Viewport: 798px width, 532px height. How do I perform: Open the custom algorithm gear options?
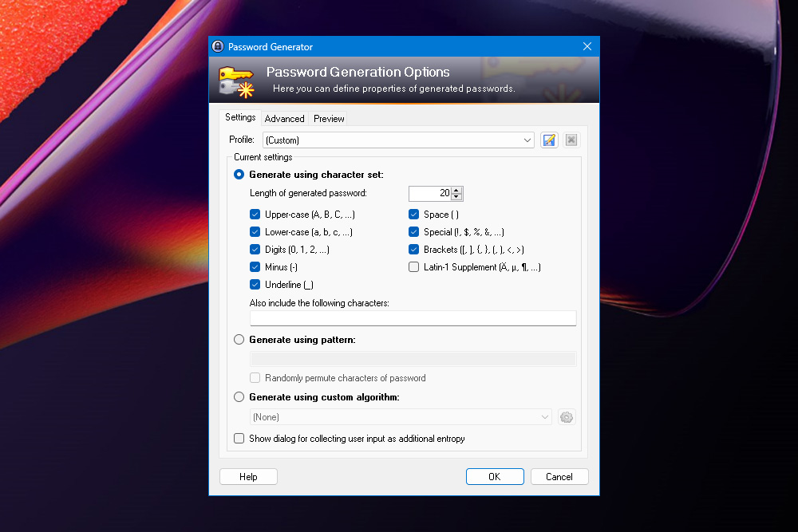pyautogui.click(x=567, y=416)
